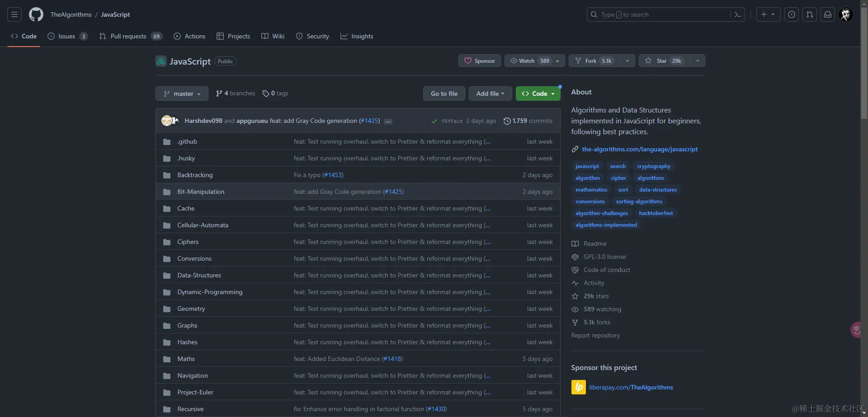Screen dimensions: 868x417
Task: Open the hamburger navigation menu
Action: click(x=14, y=14)
